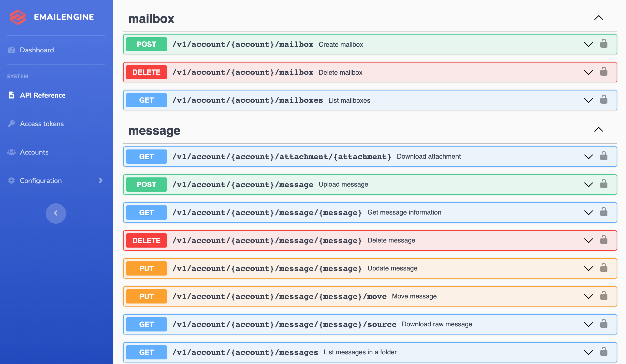Click the GET button for List messages in a folder
The width and height of the screenshot is (626, 364).
pos(146,352)
